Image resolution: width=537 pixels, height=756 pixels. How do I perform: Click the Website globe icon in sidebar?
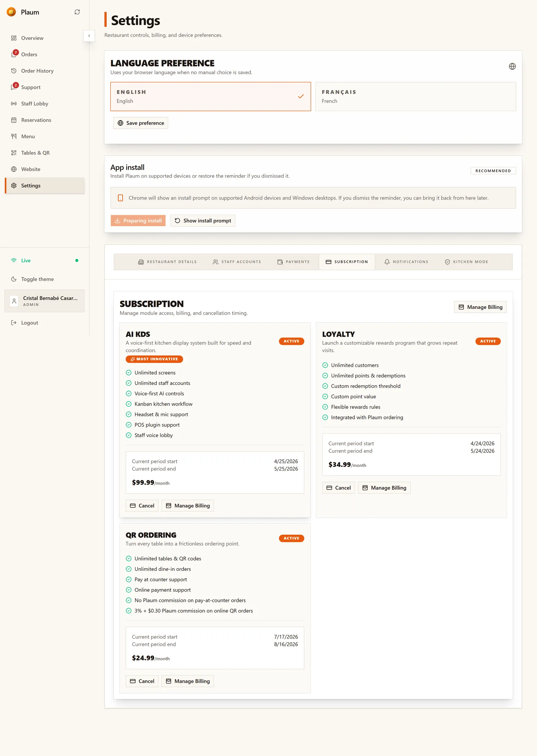(14, 169)
